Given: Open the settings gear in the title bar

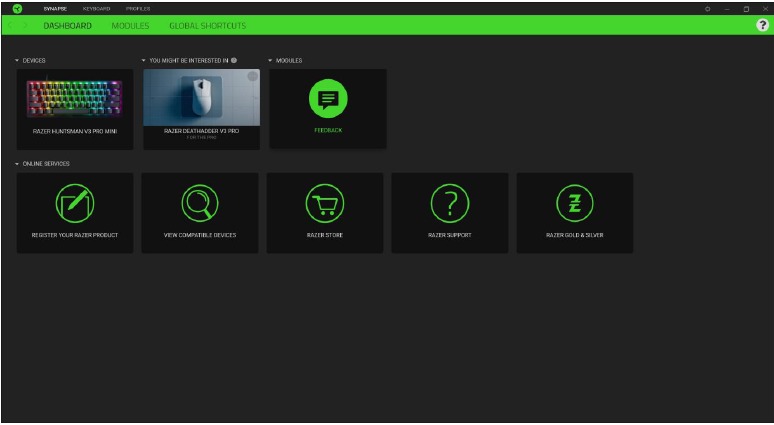Looking at the screenshot, I should pyautogui.click(x=707, y=9).
